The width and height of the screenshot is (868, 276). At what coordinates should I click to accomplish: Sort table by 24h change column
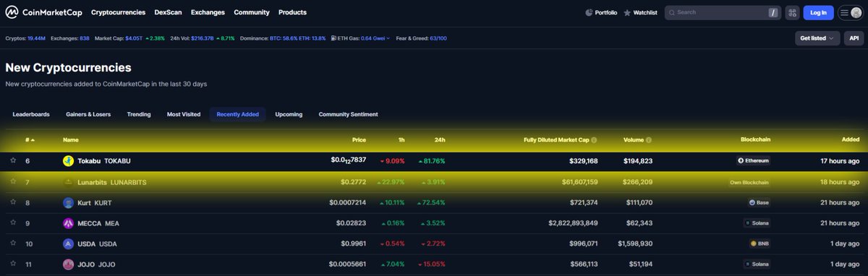tap(440, 140)
